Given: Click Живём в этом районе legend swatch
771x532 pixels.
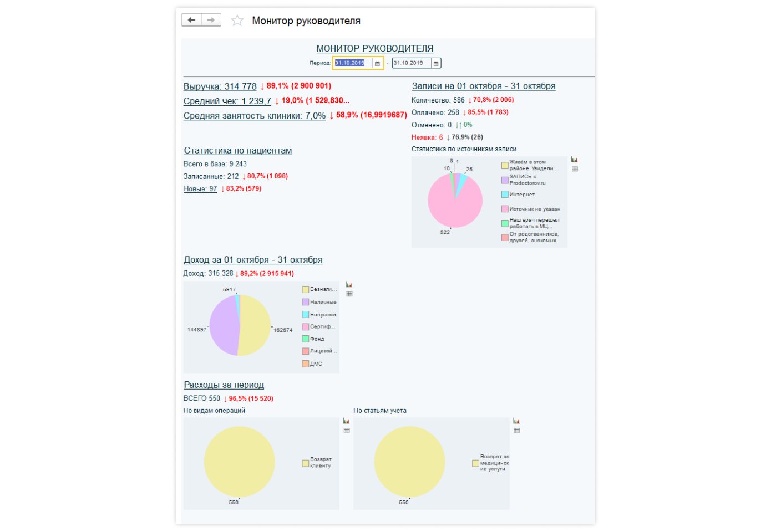Looking at the screenshot, I should tap(505, 165).
